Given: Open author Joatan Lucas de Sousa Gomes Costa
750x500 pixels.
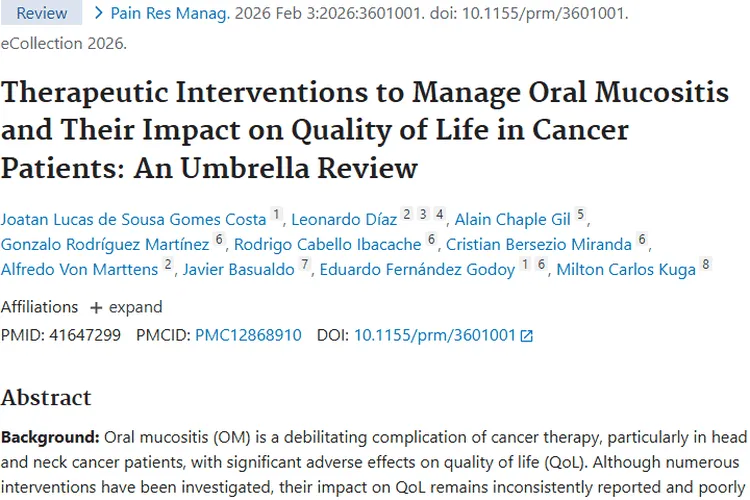Looking at the screenshot, I should pyautogui.click(x=134, y=219).
